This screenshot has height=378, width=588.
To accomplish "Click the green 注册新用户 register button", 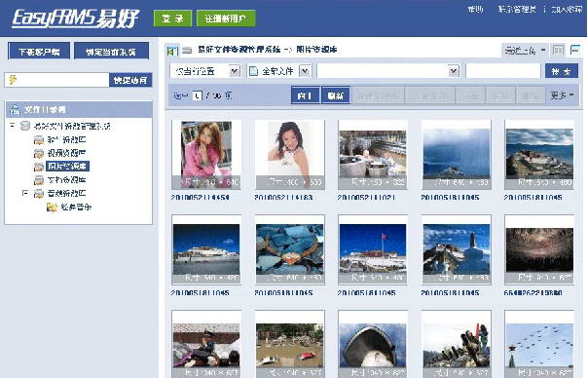I will (x=226, y=19).
